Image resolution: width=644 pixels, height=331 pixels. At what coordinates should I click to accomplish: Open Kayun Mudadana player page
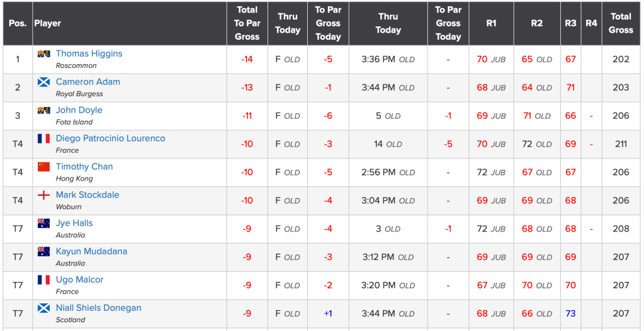point(91,252)
